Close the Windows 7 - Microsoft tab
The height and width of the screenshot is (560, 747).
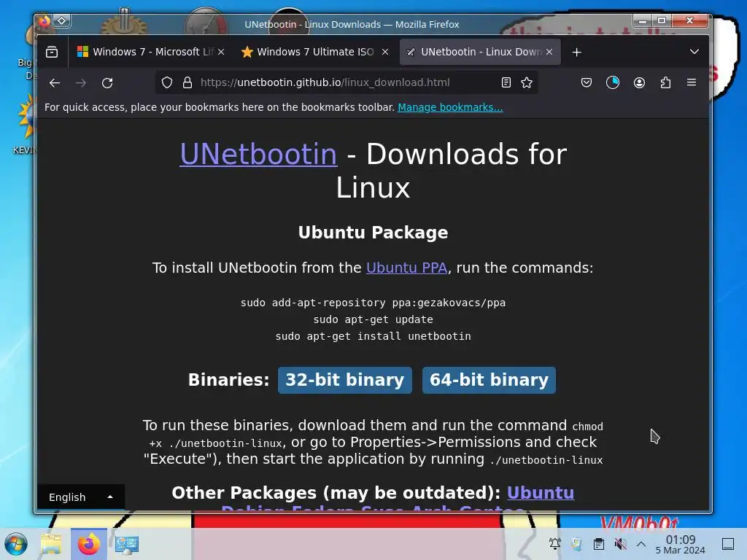click(x=221, y=52)
